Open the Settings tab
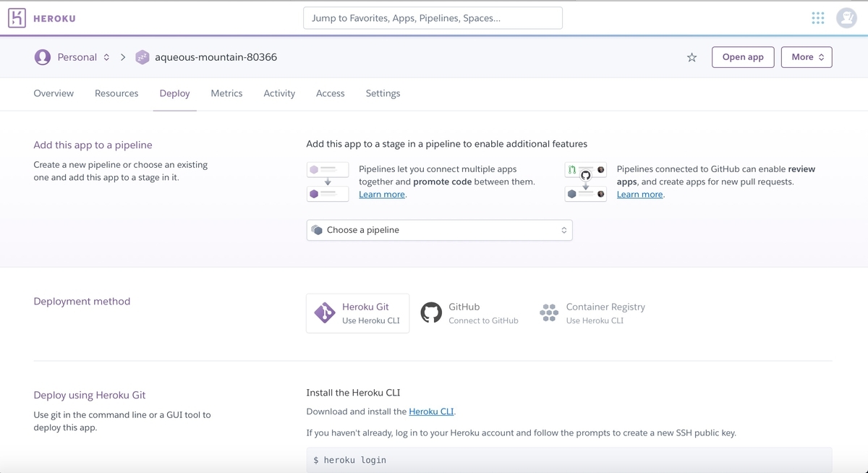Image resolution: width=868 pixels, height=473 pixels. point(383,93)
